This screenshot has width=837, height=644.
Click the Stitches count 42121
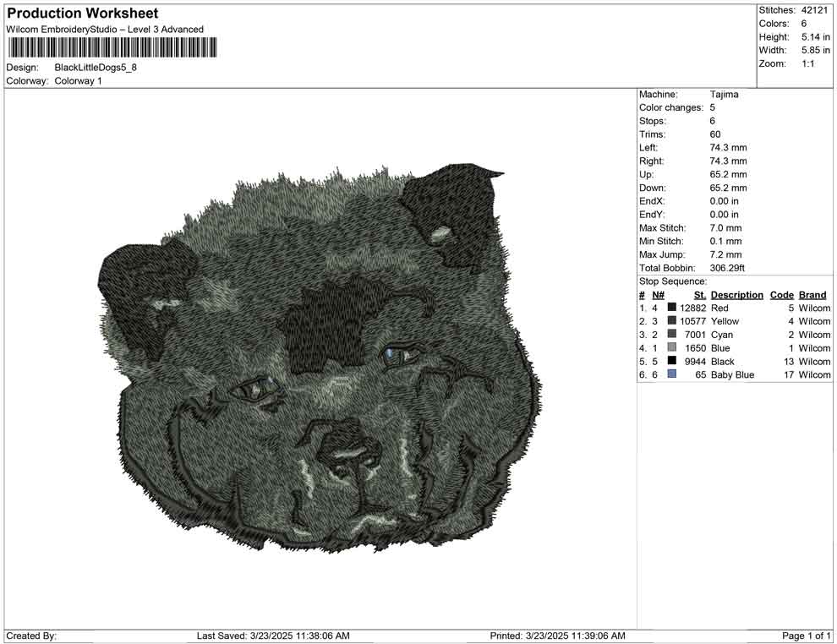[814, 10]
